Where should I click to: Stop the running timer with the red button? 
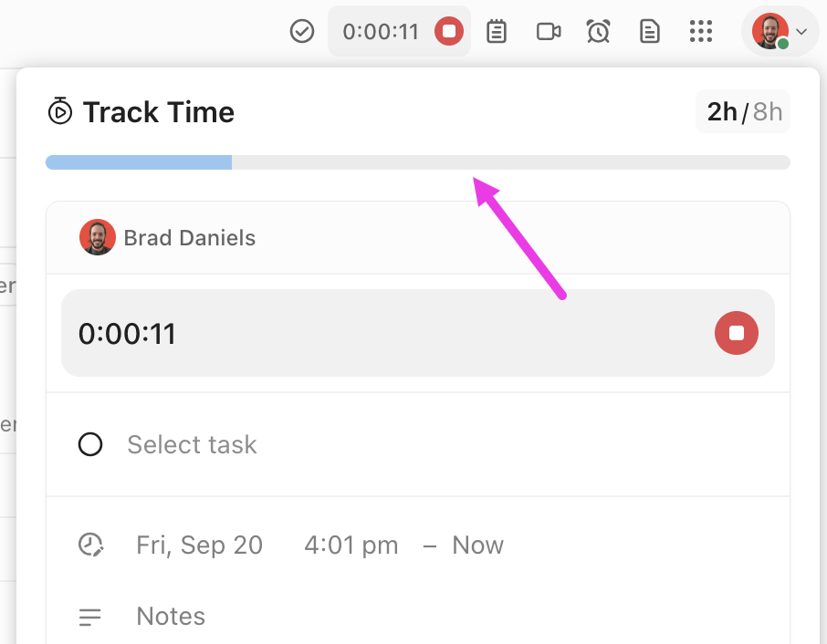click(736, 333)
